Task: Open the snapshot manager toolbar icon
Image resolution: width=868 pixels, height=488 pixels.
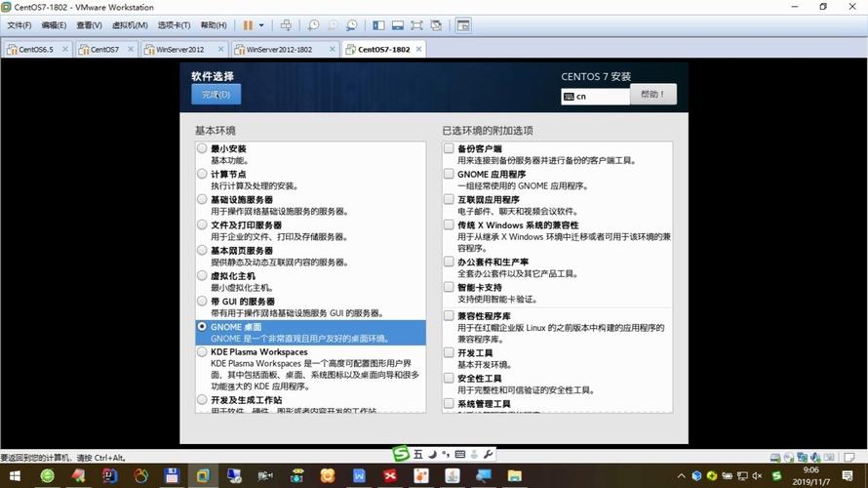Action: coord(350,24)
